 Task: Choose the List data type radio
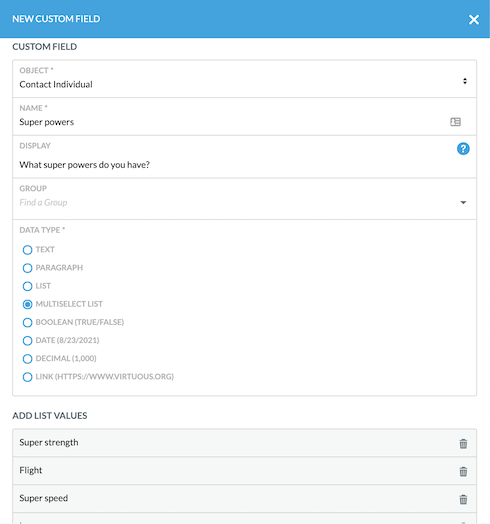click(x=27, y=286)
